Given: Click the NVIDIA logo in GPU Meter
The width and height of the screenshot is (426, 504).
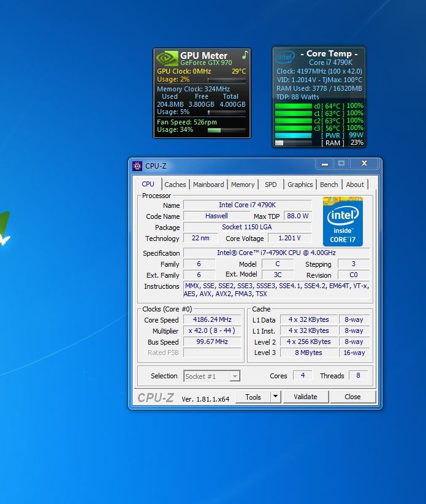Looking at the screenshot, I should (167, 58).
